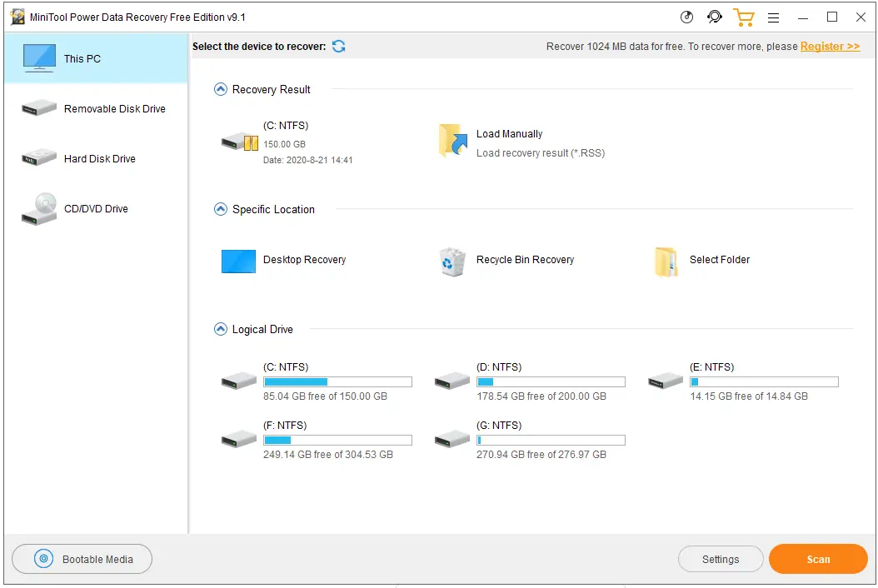This screenshot has height=588, width=878.
Task: Click the F: logical drive icon
Action: pyautogui.click(x=239, y=439)
